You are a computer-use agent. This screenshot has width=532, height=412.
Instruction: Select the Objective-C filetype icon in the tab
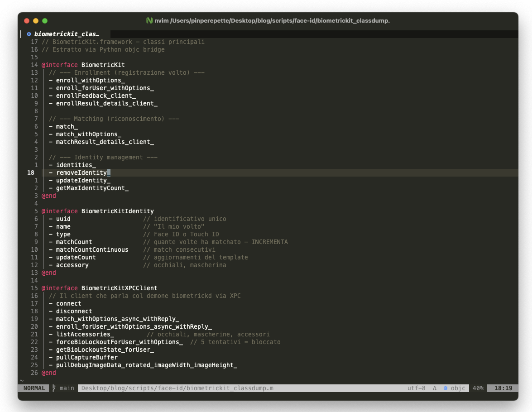pos(29,34)
